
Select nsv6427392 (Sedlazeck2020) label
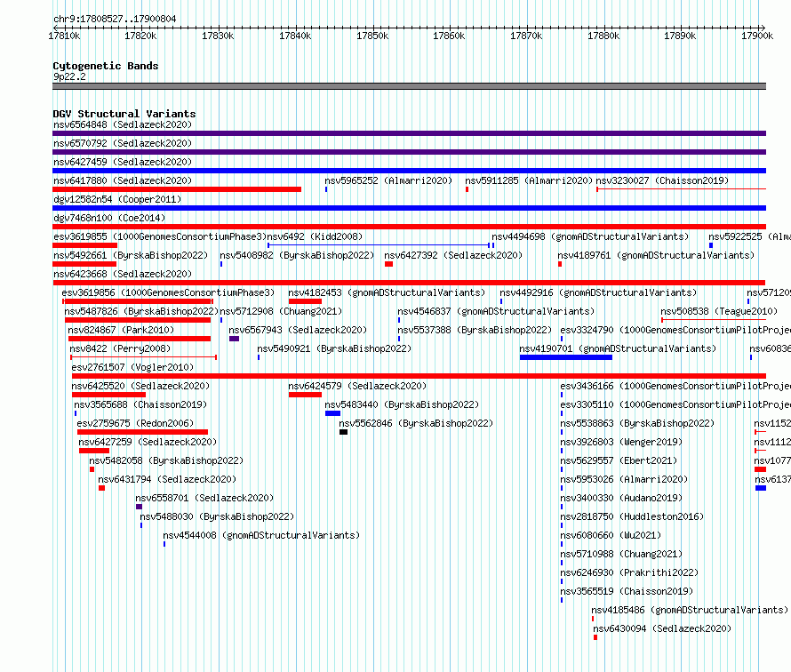[x=453, y=255]
